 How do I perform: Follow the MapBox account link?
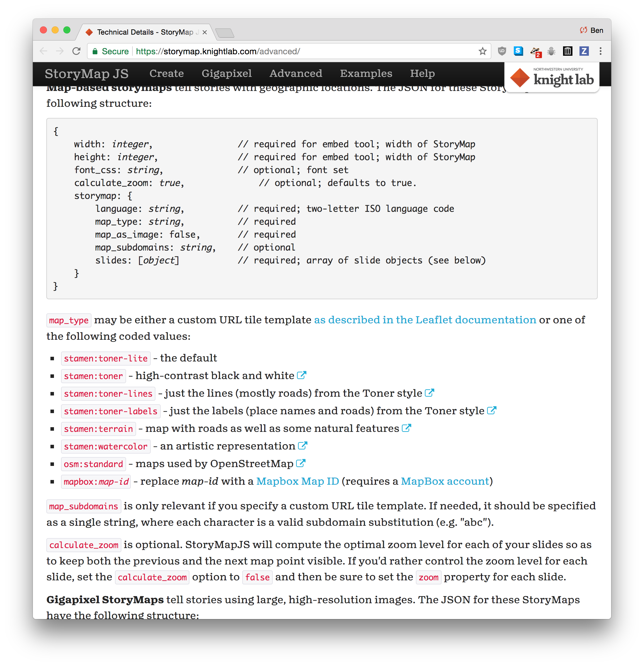point(445,481)
